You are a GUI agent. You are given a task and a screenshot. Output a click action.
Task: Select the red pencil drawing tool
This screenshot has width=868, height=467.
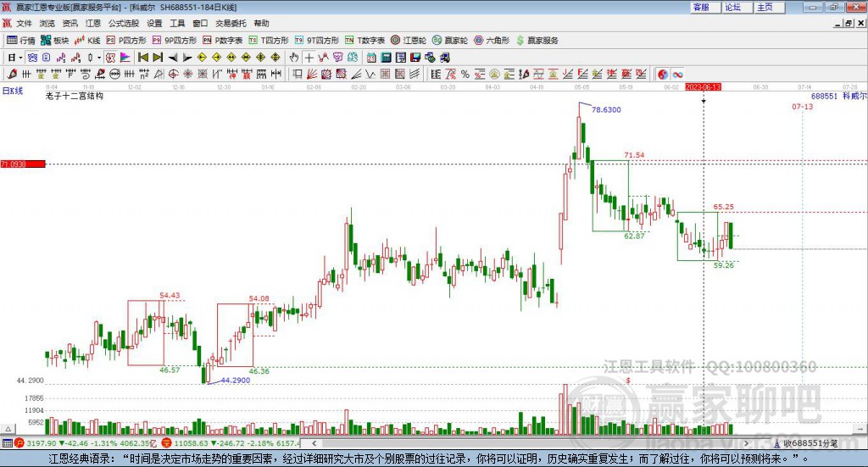[x=12, y=74]
